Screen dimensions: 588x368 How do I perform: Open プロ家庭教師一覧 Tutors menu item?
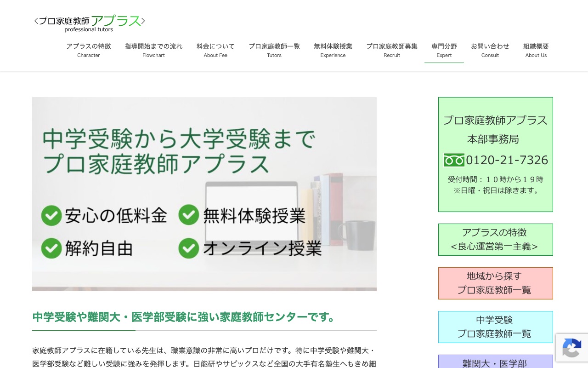[x=274, y=50]
